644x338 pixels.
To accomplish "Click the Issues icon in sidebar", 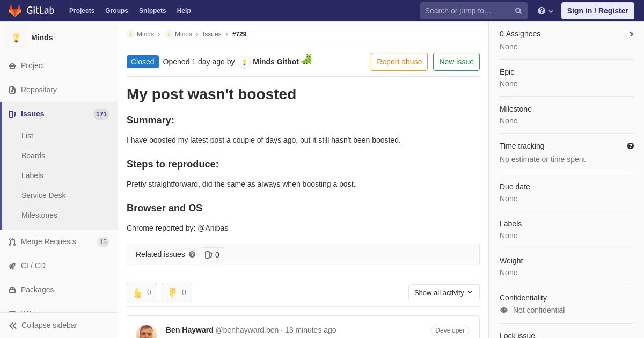I will (x=12, y=114).
